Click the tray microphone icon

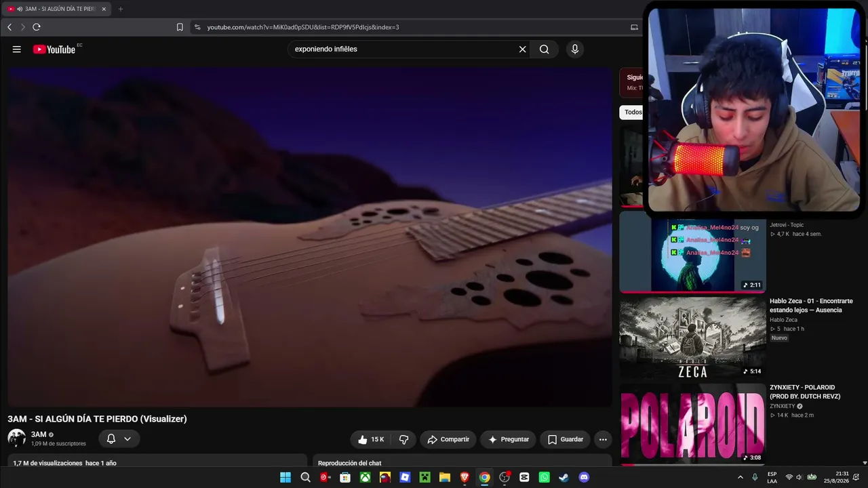[x=755, y=477]
